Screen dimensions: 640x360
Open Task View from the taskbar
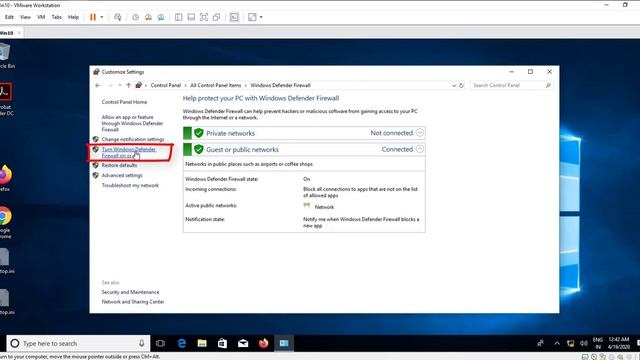(160, 344)
